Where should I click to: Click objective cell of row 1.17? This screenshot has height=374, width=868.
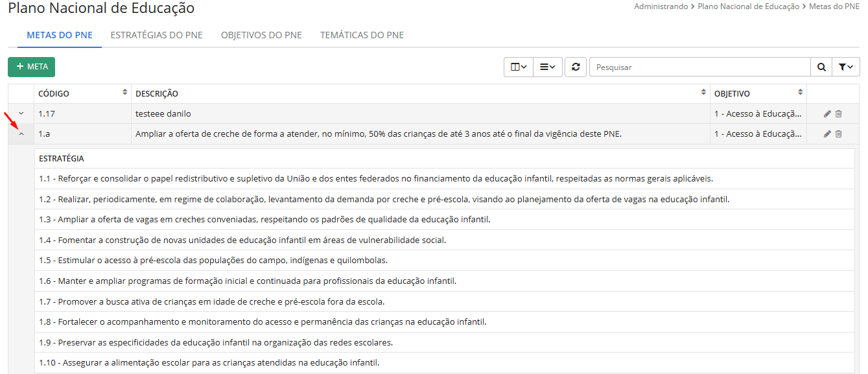pos(758,114)
